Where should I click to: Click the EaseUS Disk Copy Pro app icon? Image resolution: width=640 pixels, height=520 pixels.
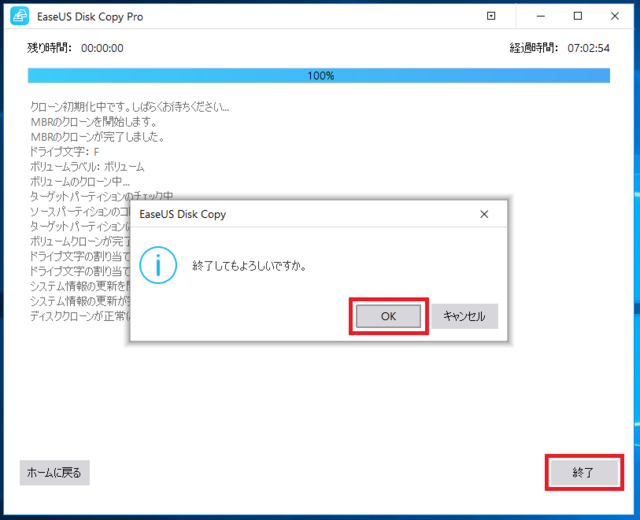click(20, 16)
